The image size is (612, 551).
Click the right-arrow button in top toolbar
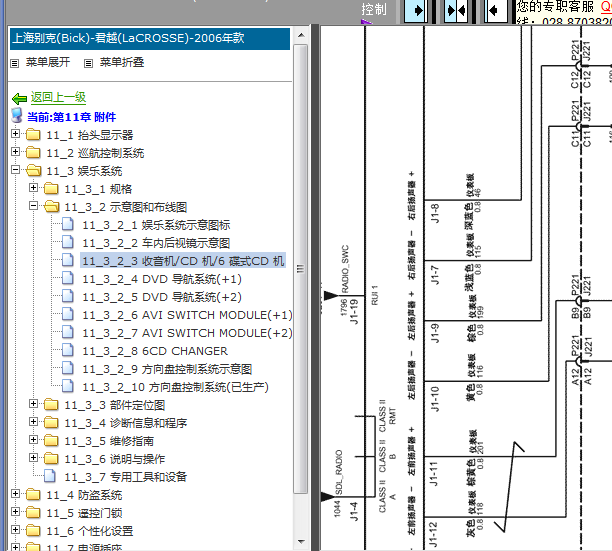(415, 10)
